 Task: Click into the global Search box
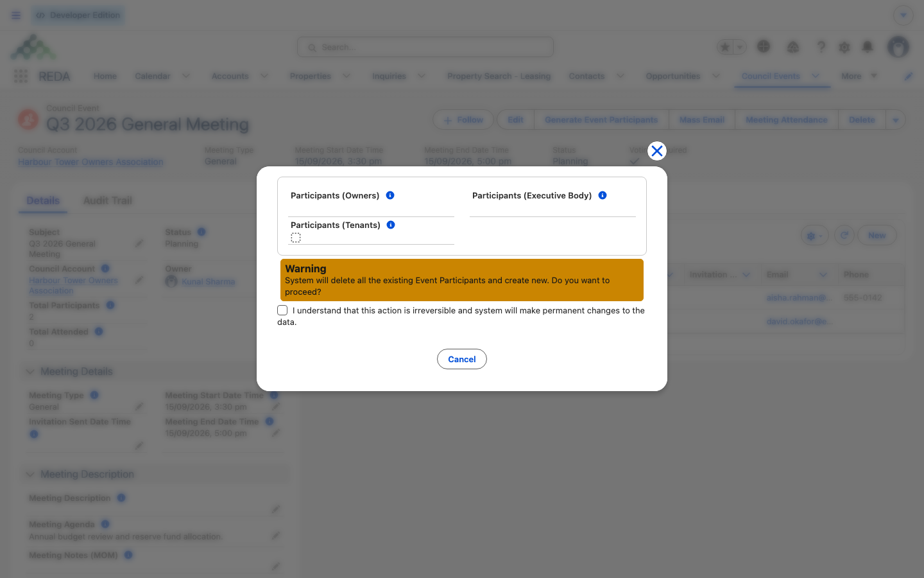425,47
